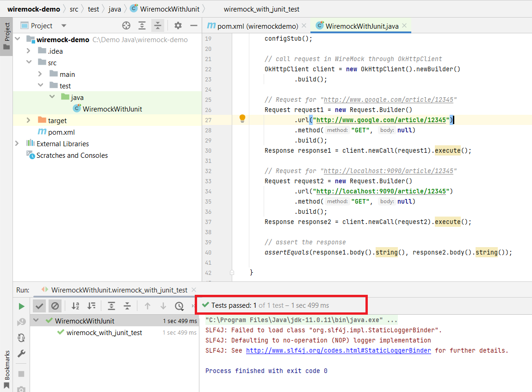
Task: Open Project panel gear settings
Action: 178,26
